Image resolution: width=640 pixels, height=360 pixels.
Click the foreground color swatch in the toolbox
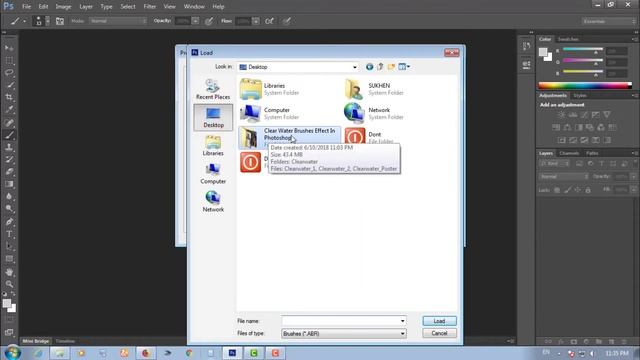click(x=7, y=303)
